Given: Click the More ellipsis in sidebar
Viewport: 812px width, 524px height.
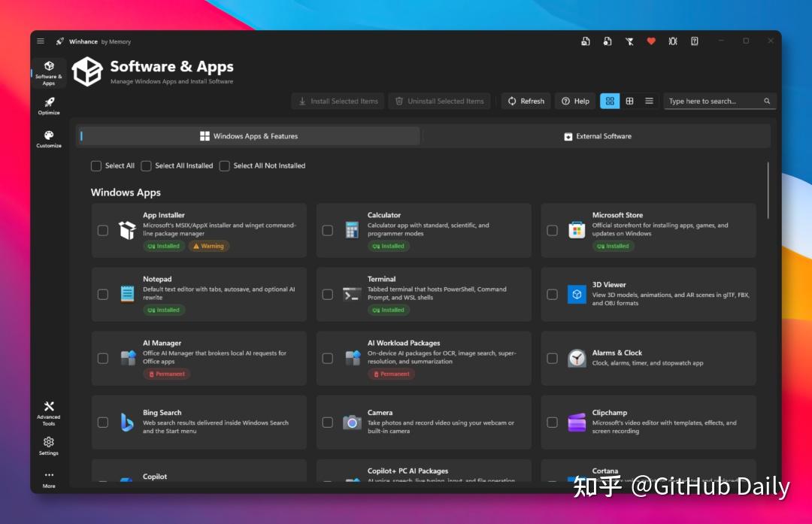Looking at the screenshot, I should pyautogui.click(x=49, y=480).
